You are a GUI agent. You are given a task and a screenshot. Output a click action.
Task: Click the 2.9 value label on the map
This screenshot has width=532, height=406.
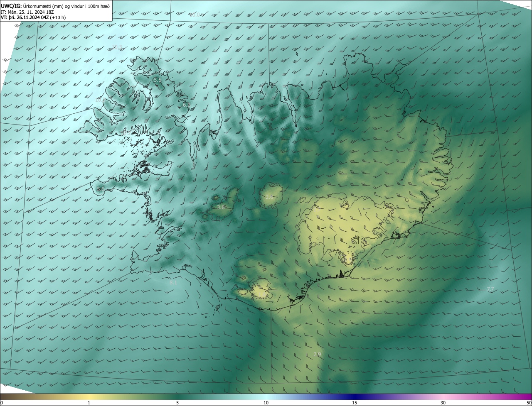pos(317,354)
